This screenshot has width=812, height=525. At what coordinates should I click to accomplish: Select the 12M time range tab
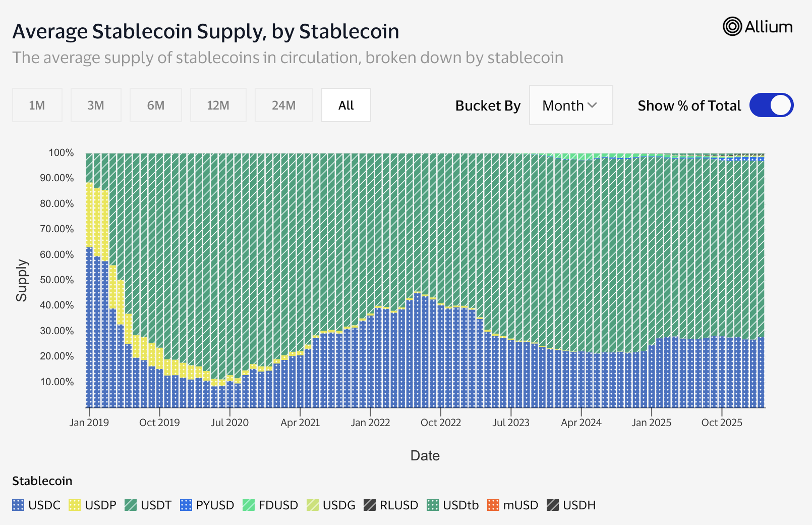coord(218,105)
